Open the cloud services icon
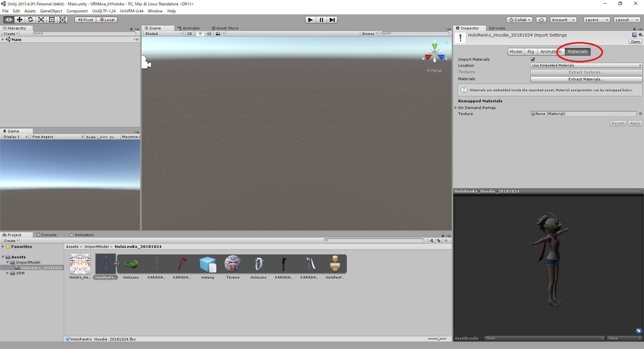This screenshot has width=644, height=349. click(541, 19)
